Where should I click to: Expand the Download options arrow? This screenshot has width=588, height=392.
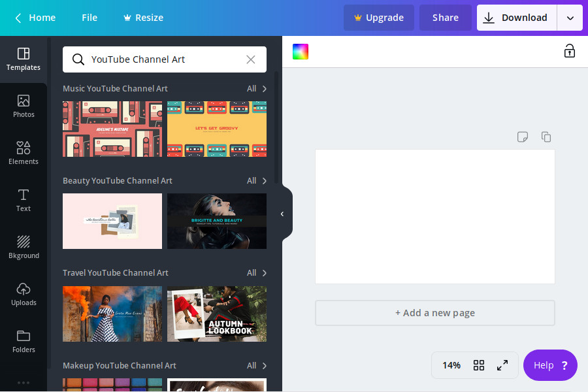coord(570,18)
